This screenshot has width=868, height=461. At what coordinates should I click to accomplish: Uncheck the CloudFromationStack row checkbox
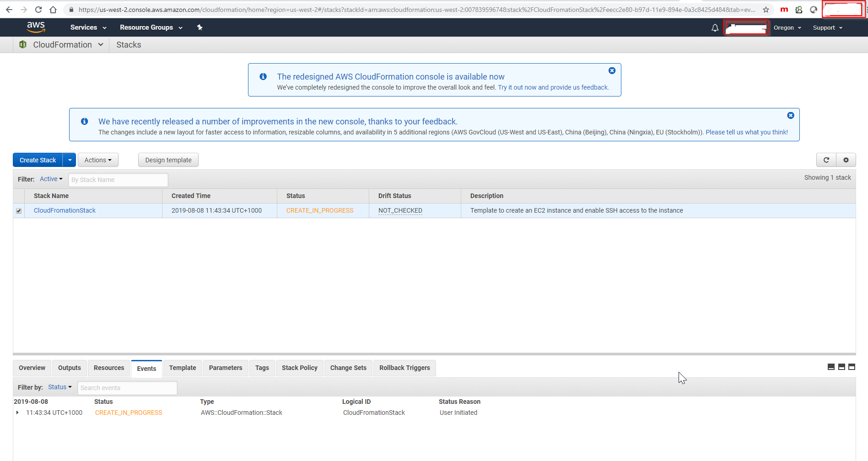point(19,211)
